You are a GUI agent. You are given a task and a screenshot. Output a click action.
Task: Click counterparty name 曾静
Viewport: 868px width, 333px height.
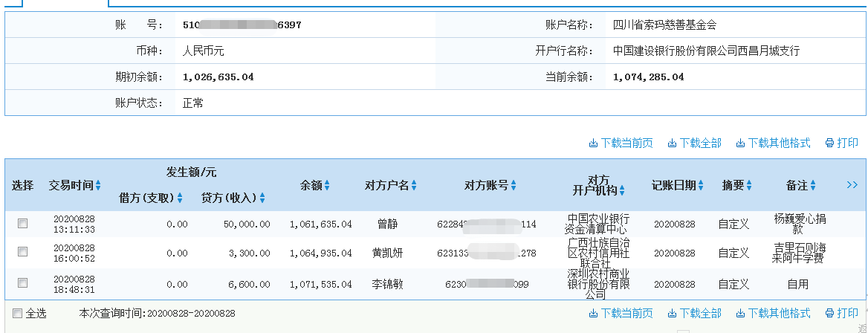(x=387, y=224)
